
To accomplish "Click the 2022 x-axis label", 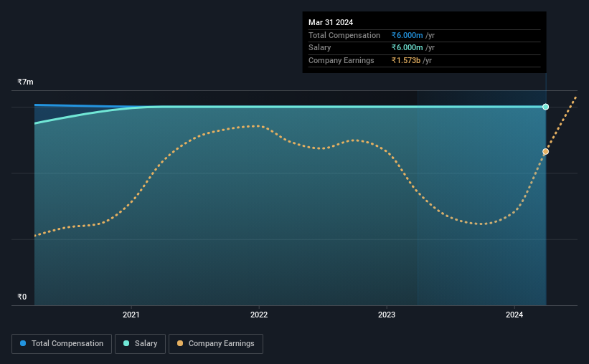I will [x=259, y=315].
